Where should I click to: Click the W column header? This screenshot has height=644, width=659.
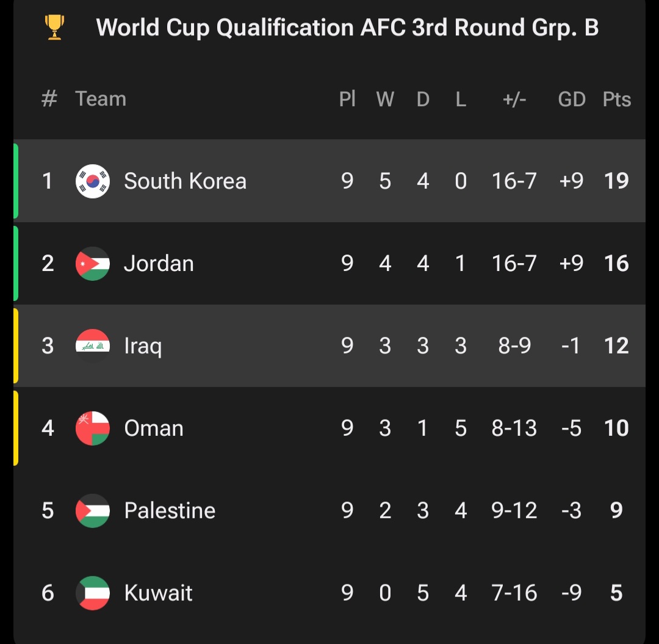tap(385, 99)
